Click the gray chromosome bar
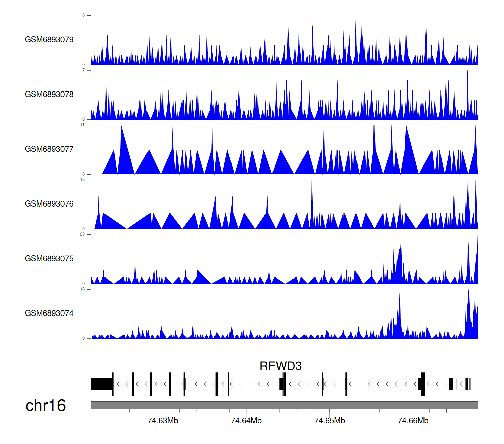 tap(284, 405)
